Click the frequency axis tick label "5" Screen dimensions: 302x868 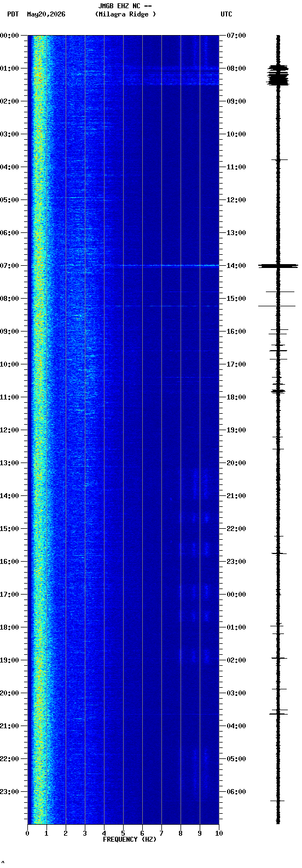click(123, 833)
